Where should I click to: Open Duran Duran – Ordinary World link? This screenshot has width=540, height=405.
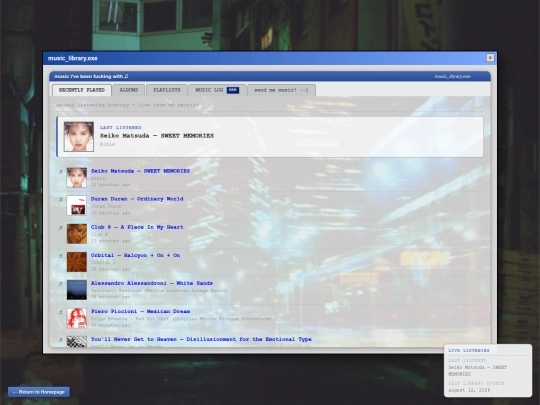point(137,199)
